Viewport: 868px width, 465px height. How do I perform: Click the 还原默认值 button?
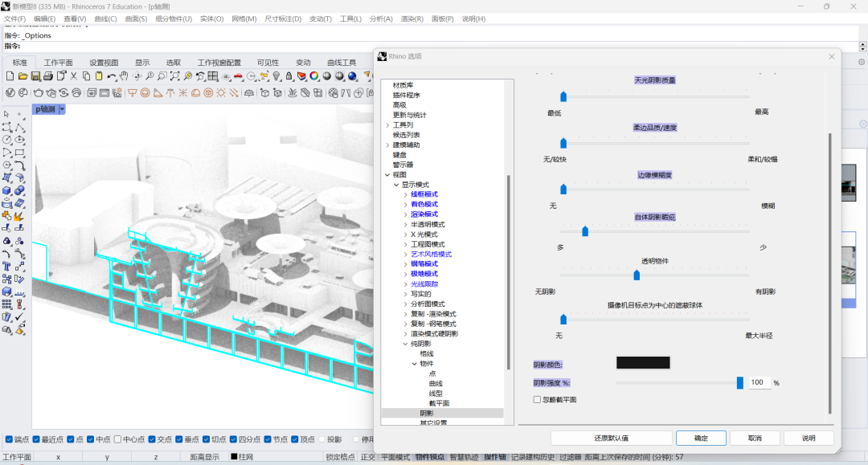click(x=611, y=438)
